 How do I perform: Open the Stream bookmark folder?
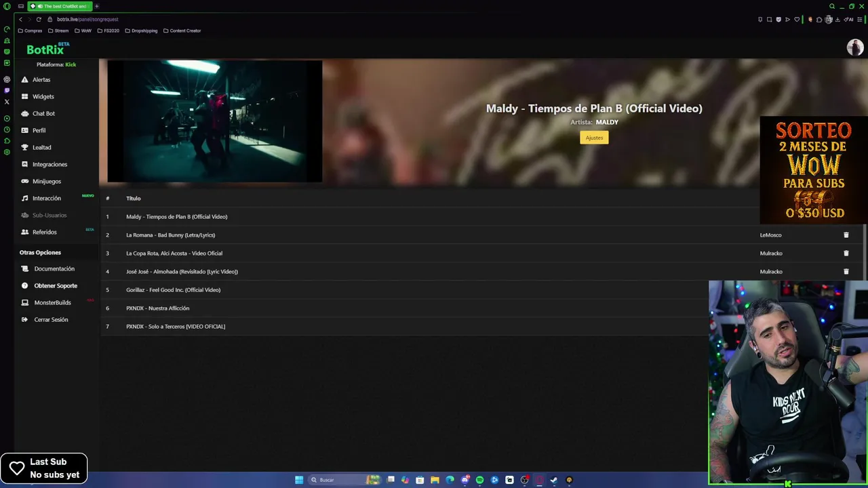[58, 30]
